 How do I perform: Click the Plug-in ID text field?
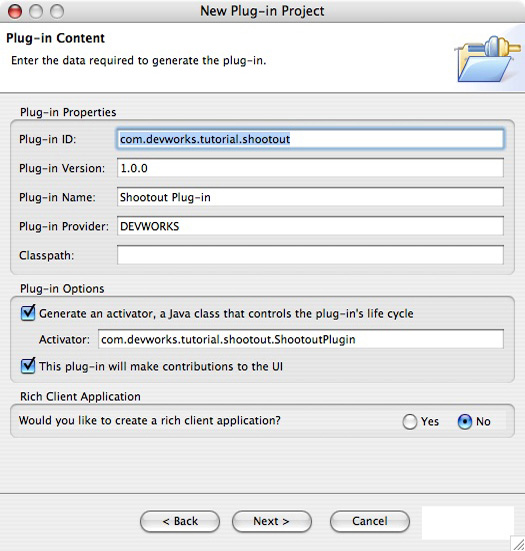[x=310, y=139]
